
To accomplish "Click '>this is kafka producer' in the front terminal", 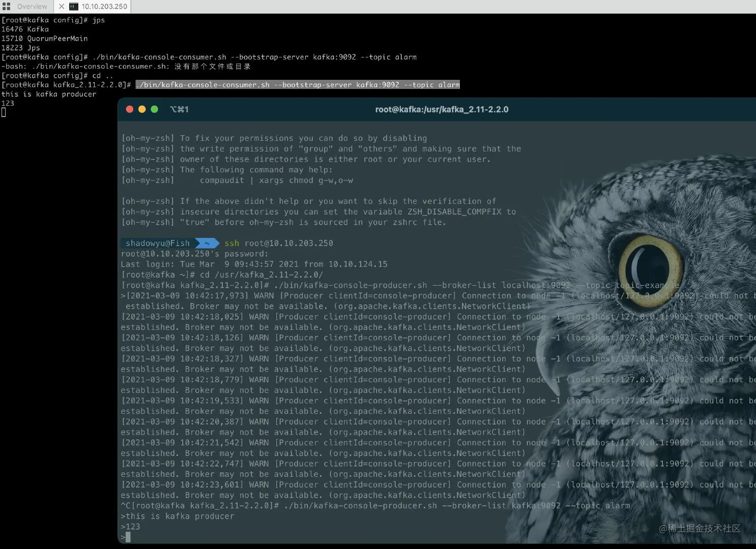I will coord(178,516).
